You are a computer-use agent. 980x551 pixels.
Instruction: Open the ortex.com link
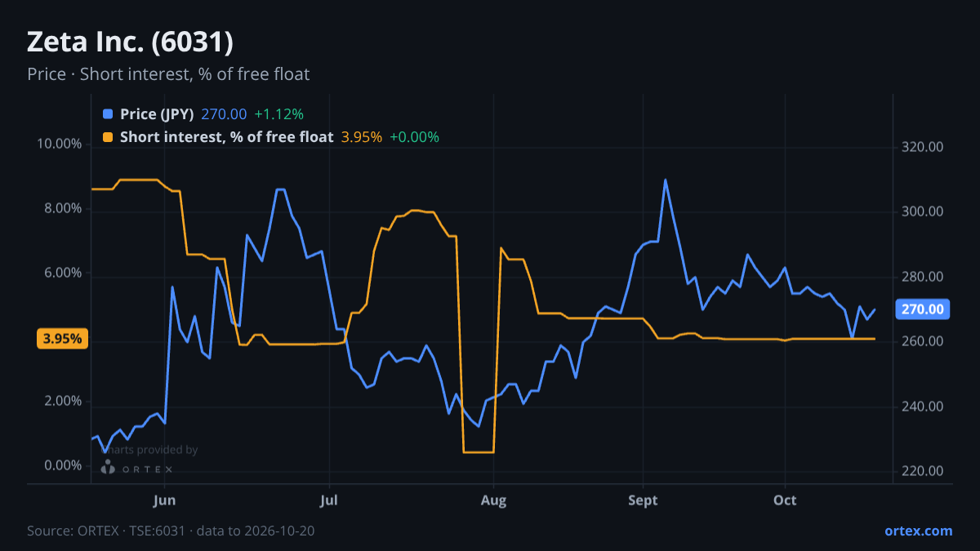click(918, 531)
